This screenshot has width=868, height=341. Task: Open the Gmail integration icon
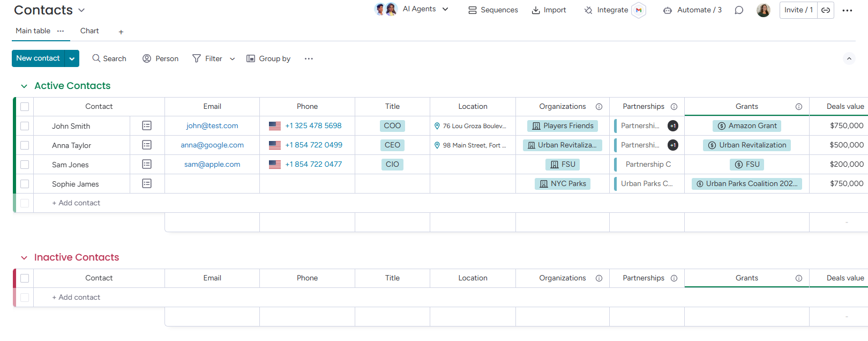tap(638, 10)
